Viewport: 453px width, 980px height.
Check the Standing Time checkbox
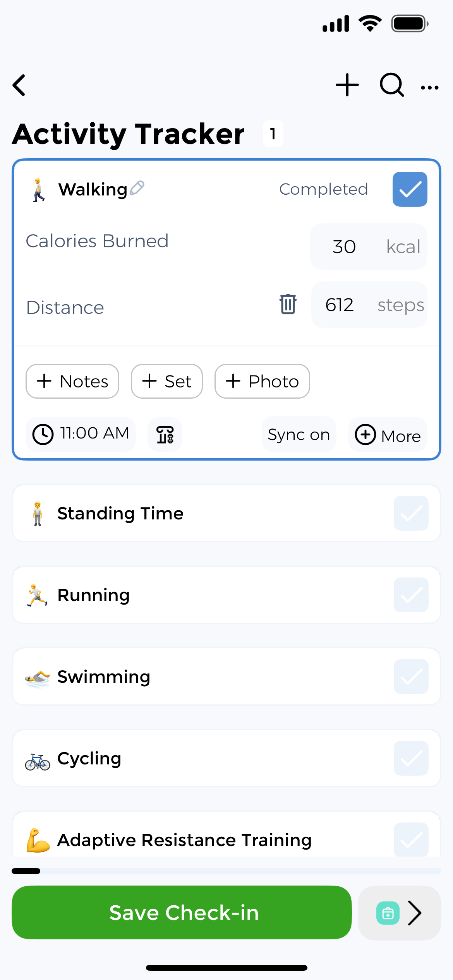(x=411, y=514)
